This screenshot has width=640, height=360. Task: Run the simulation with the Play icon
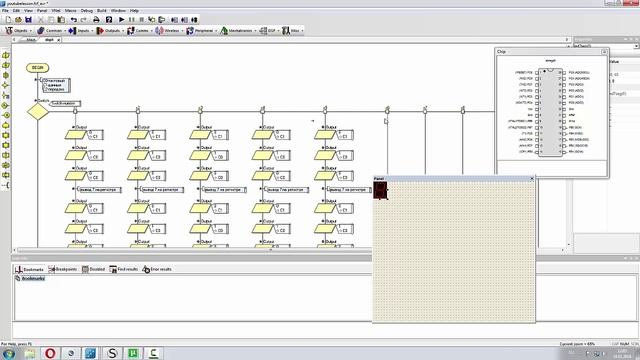[122, 20]
